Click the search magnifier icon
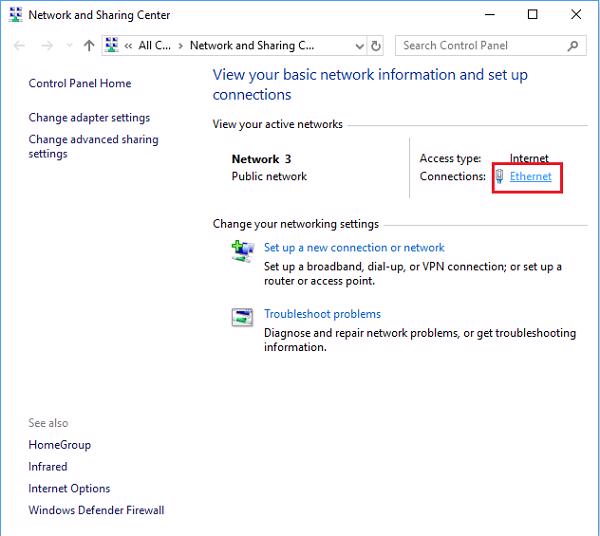Screen dimensions: 600x536 coord(574,46)
